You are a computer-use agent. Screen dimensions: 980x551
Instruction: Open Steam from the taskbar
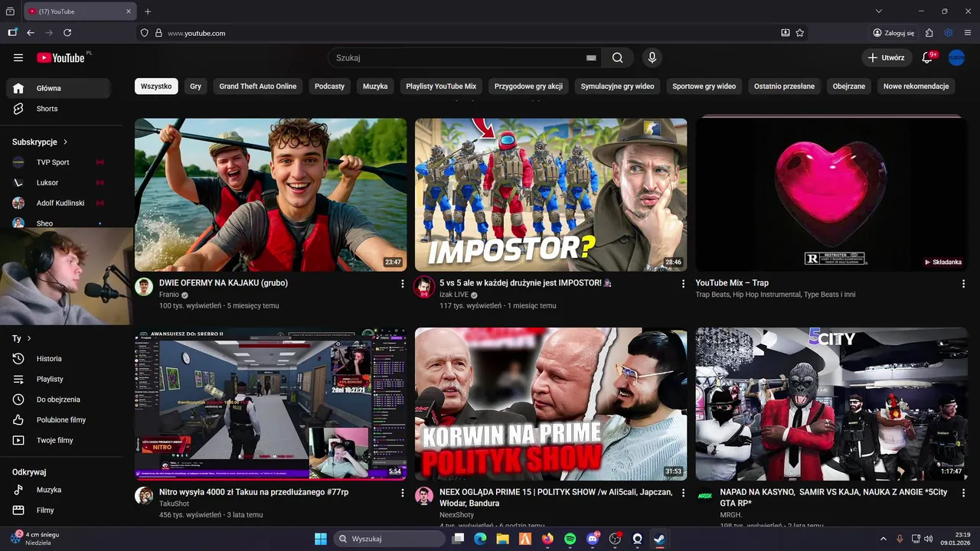659,539
